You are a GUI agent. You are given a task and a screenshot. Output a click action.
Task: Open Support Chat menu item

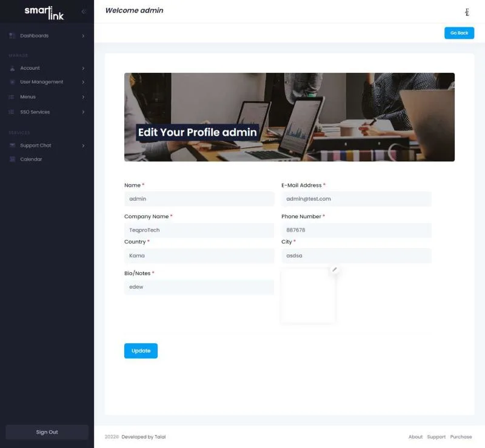pos(47,145)
